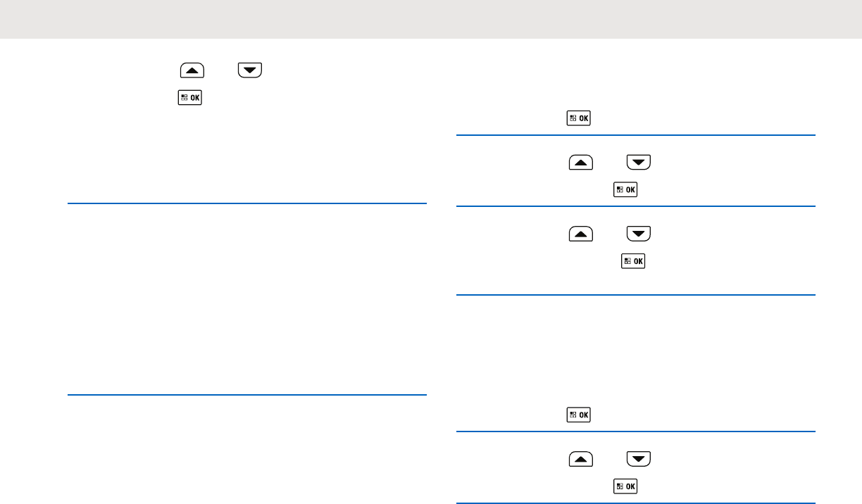Click the gray header bar at page top

click(x=431, y=19)
